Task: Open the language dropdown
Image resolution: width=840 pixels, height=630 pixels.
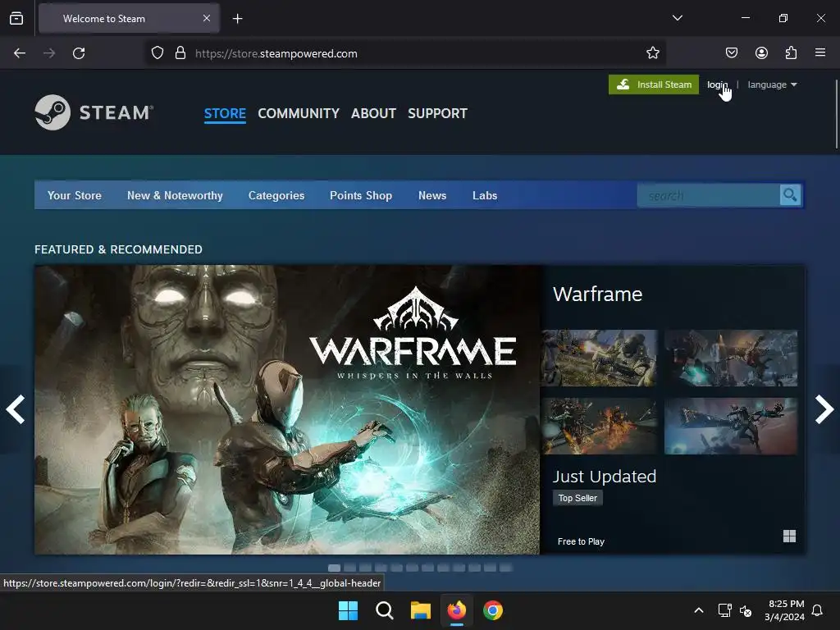Action: (x=772, y=84)
